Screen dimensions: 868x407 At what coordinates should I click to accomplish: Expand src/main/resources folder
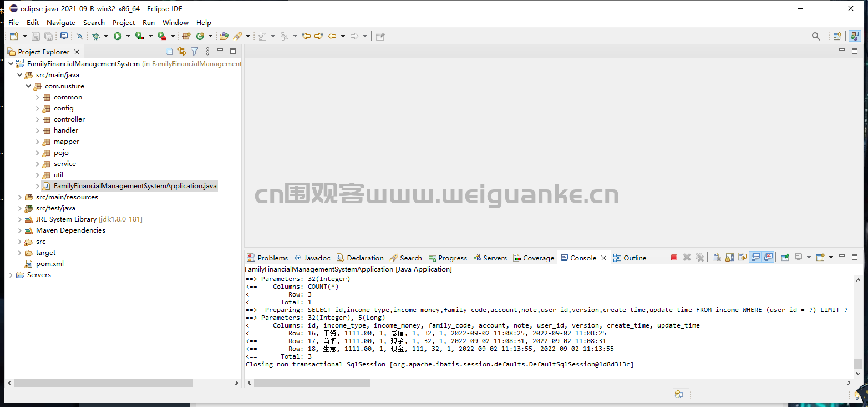pos(20,197)
